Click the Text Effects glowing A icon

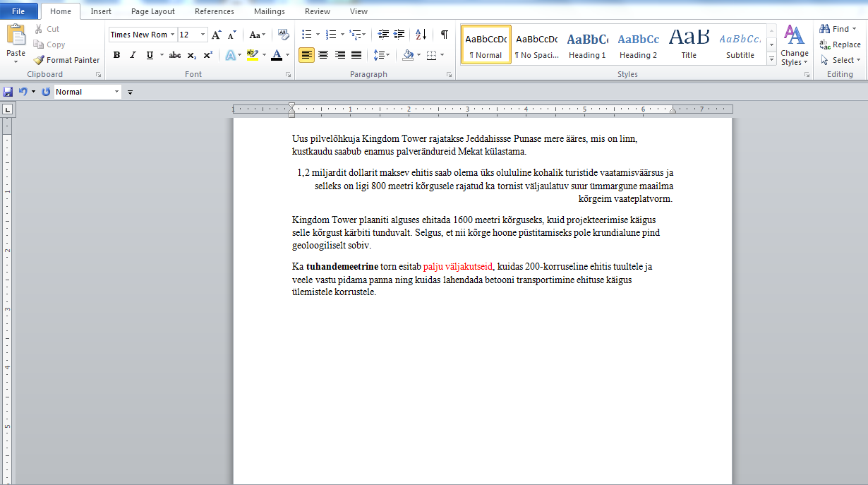(230, 55)
